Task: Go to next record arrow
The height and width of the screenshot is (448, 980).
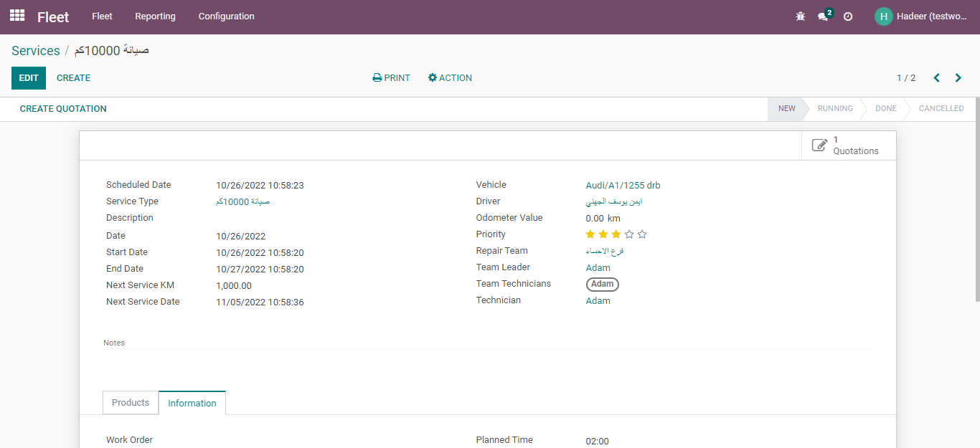Action: pos(958,78)
